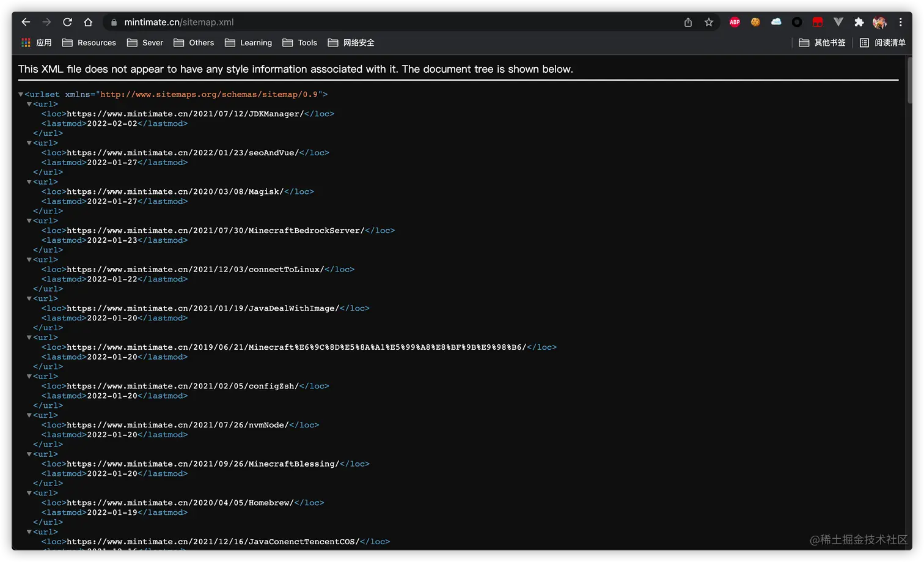The height and width of the screenshot is (562, 924).
Task: Open the 网络安全 bookmark folder
Action: [x=351, y=43]
